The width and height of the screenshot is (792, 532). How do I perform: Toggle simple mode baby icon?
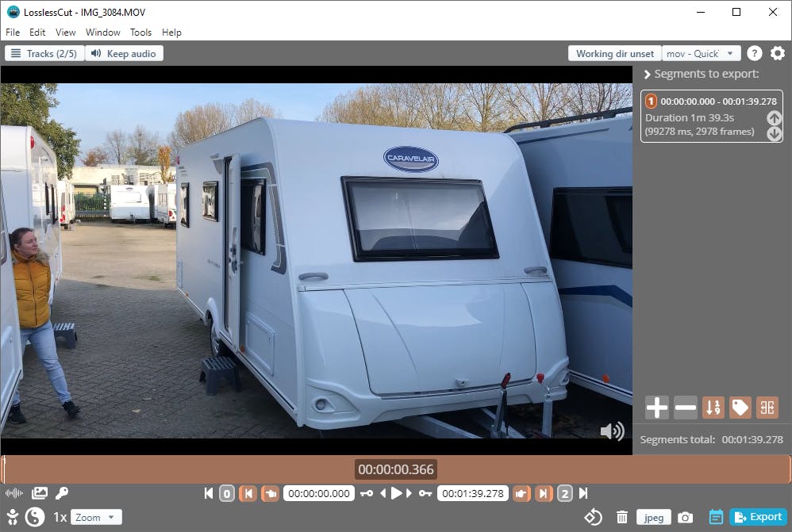click(13, 517)
